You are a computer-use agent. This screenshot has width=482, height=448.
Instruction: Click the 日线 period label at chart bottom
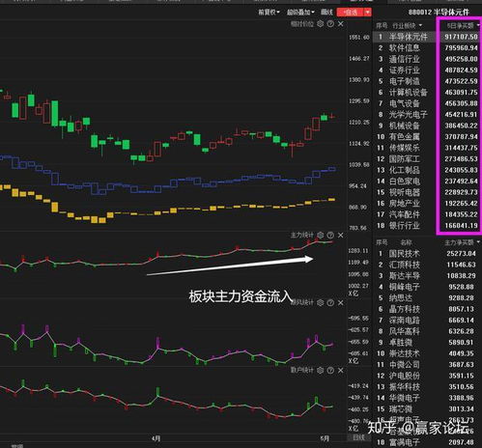point(358,437)
